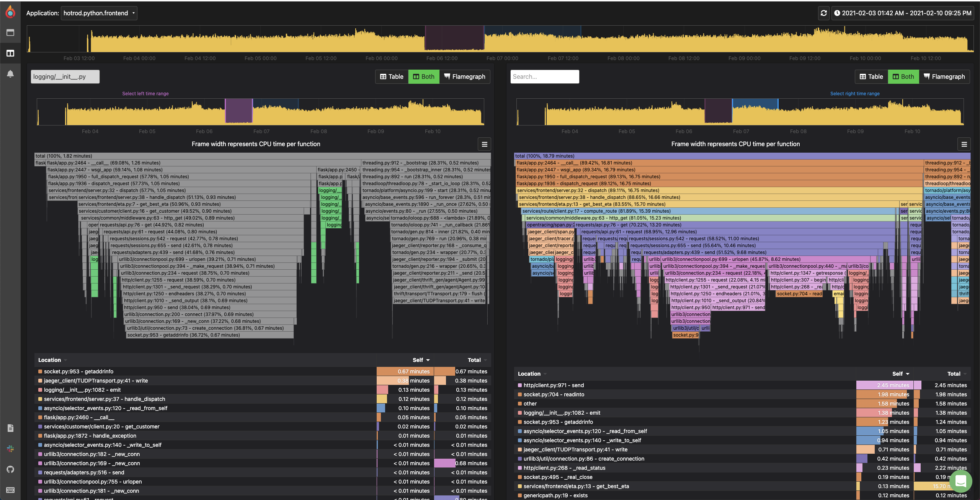Open the GitHub icon in sidebar
The height and width of the screenshot is (500, 980).
10,469
